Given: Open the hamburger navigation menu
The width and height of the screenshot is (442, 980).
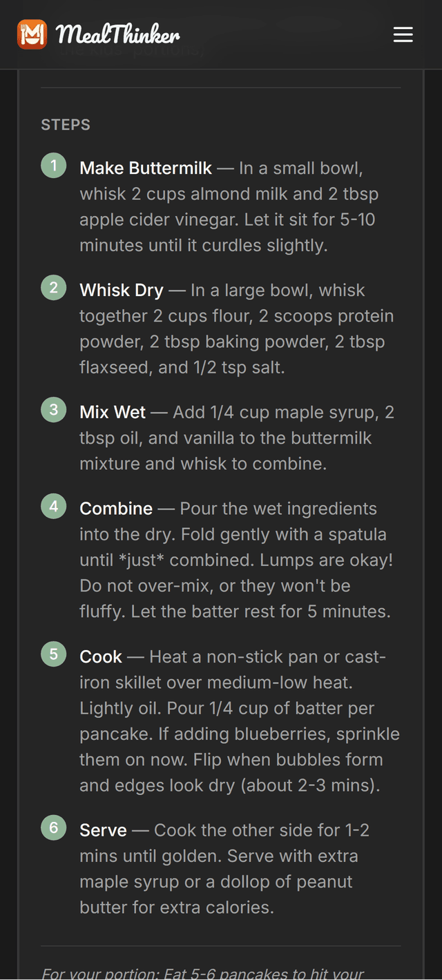Looking at the screenshot, I should point(403,35).
